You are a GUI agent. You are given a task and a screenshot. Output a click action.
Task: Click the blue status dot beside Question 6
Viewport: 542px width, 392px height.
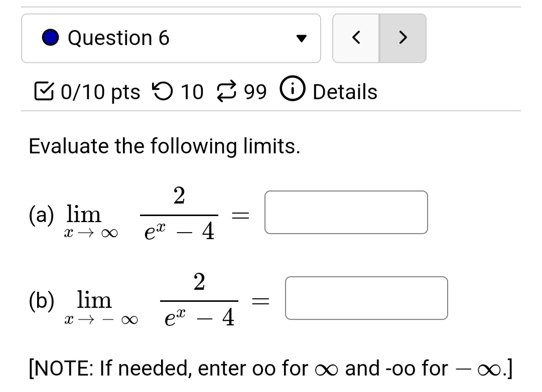51,38
